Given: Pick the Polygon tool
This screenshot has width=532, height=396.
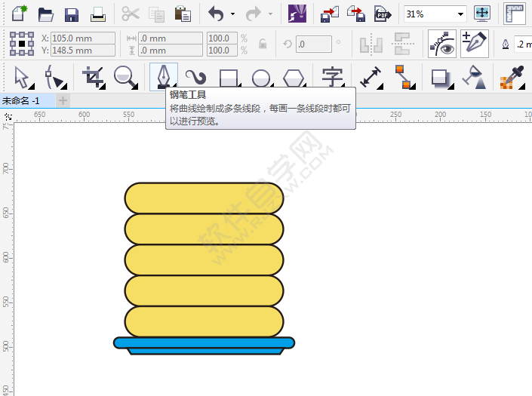Looking at the screenshot, I should pyautogui.click(x=294, y=78).
